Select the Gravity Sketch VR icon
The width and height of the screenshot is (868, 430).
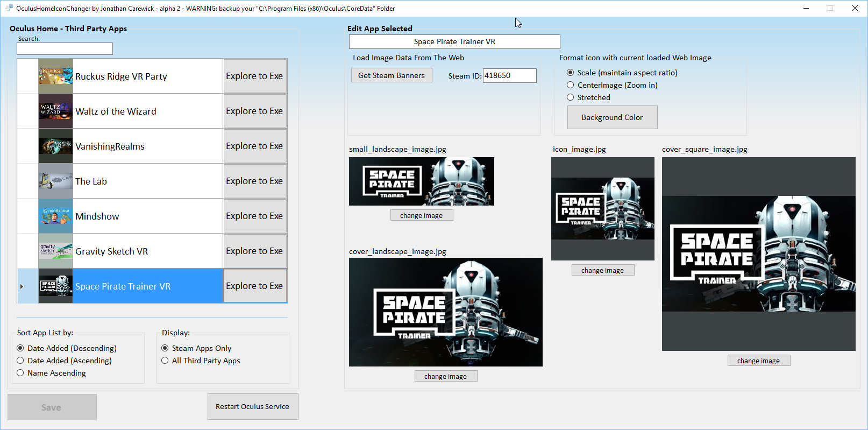point(55,251)
